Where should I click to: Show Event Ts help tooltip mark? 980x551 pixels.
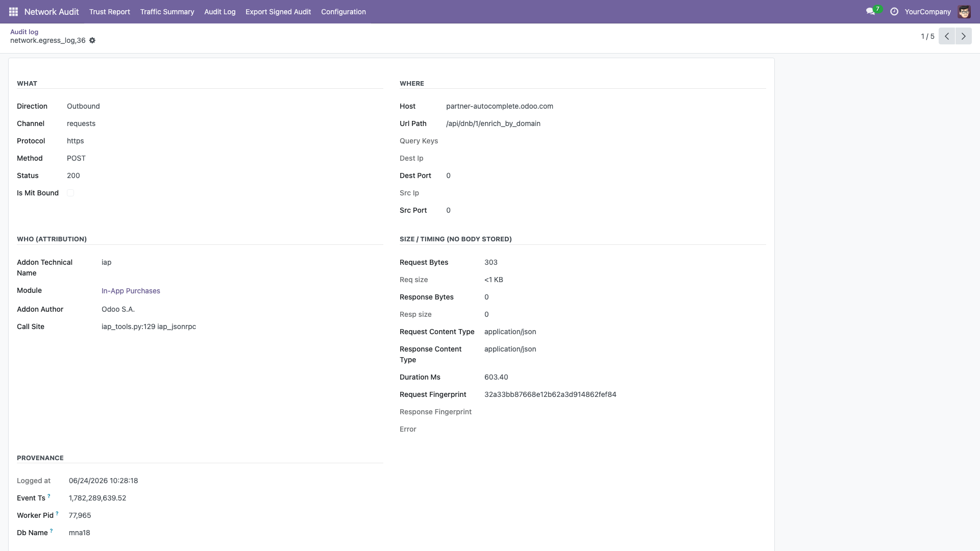point(49,495)
